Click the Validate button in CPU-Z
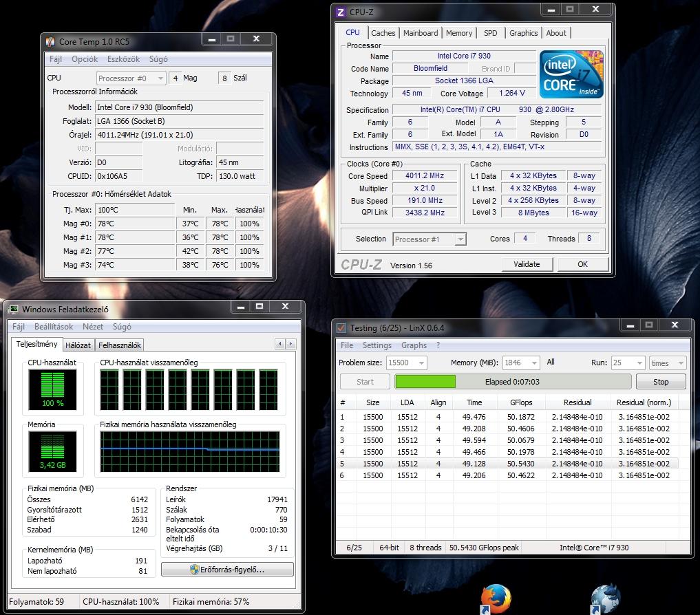The width and height of the screenshot is (700, 615). (527, 264)
